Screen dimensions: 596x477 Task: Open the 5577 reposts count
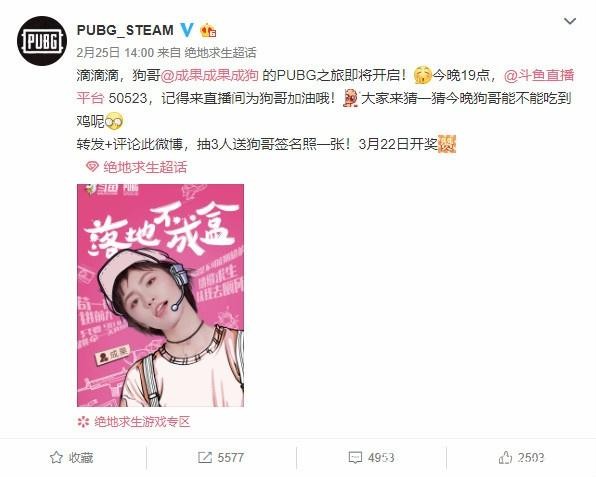(230, 457)
